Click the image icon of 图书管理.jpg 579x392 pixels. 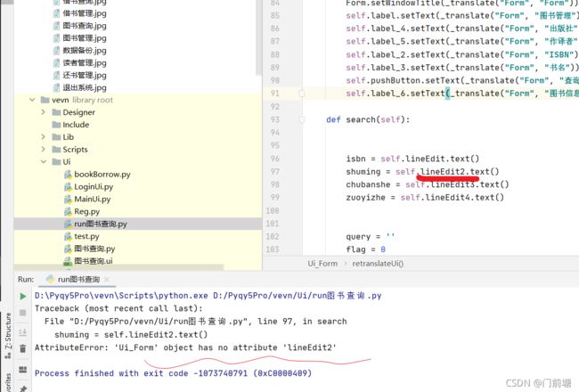pyautogui.click(x=56, y=38)
